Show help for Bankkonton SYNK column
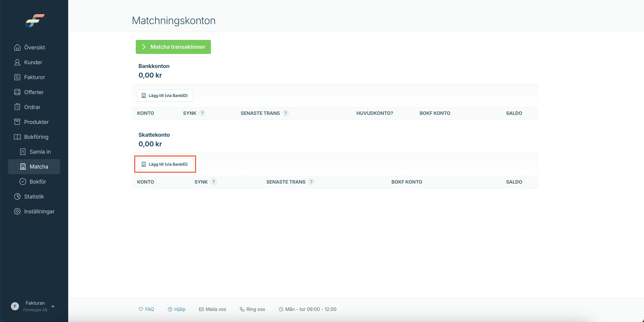The width and height of the screenshot is (644, 322). 202,113
